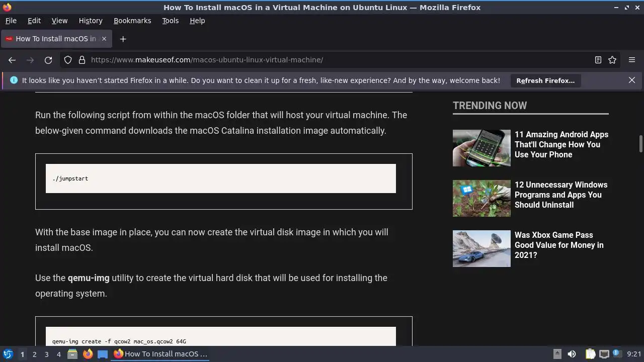View site security padlock info
The width and height of the screenshot is (644, 362).
82,60
